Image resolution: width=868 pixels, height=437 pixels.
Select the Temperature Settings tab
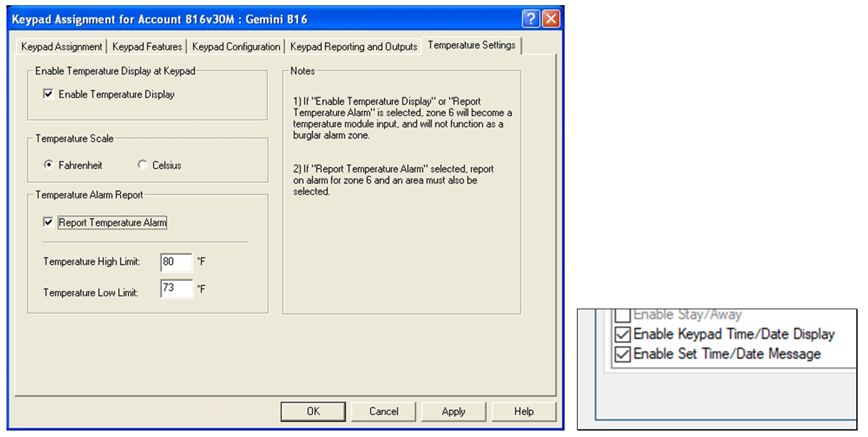[472, 45]
